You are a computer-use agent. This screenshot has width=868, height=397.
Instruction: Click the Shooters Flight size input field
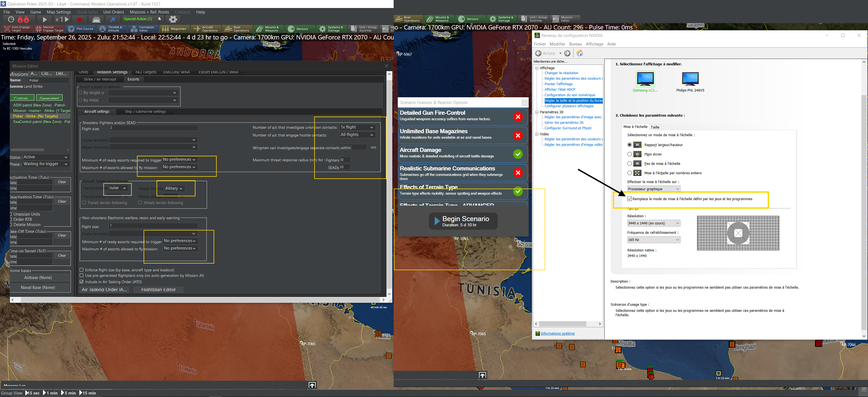click(x=154, y=128)
